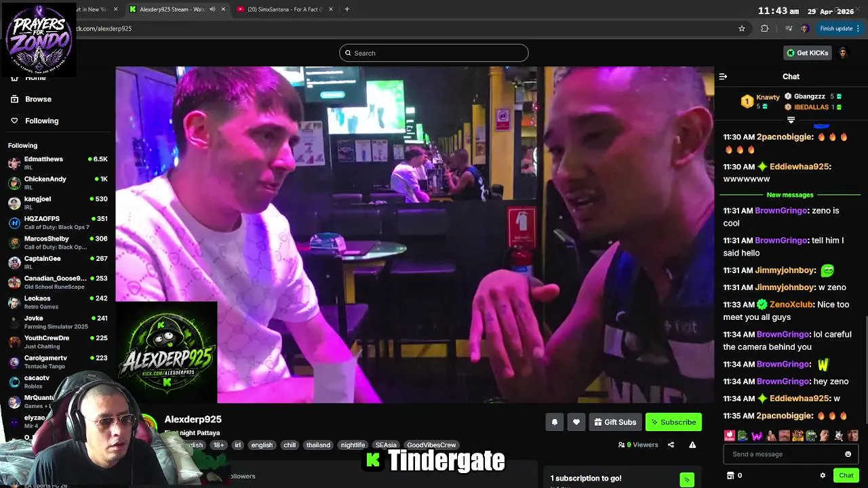868x488 pixels.
Task: Mute the Alexderp925 tab audio icon
Action: point(212,9)
